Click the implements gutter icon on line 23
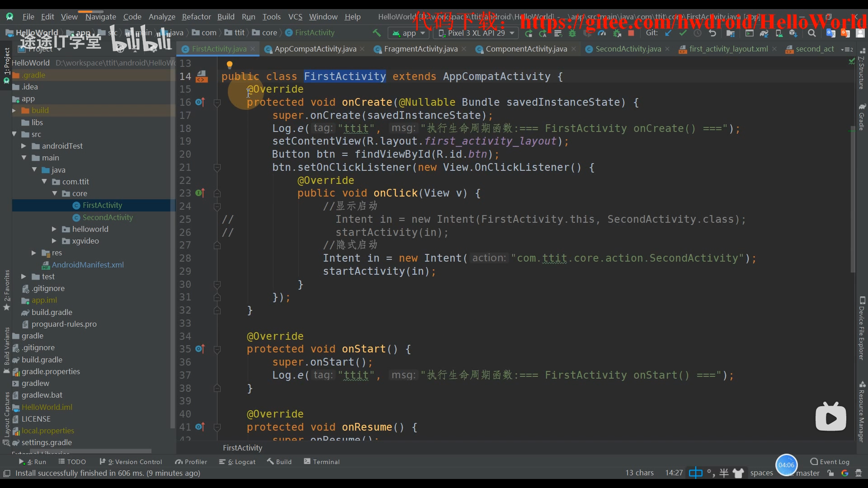The image size is (868, 488). pos(200,193)
